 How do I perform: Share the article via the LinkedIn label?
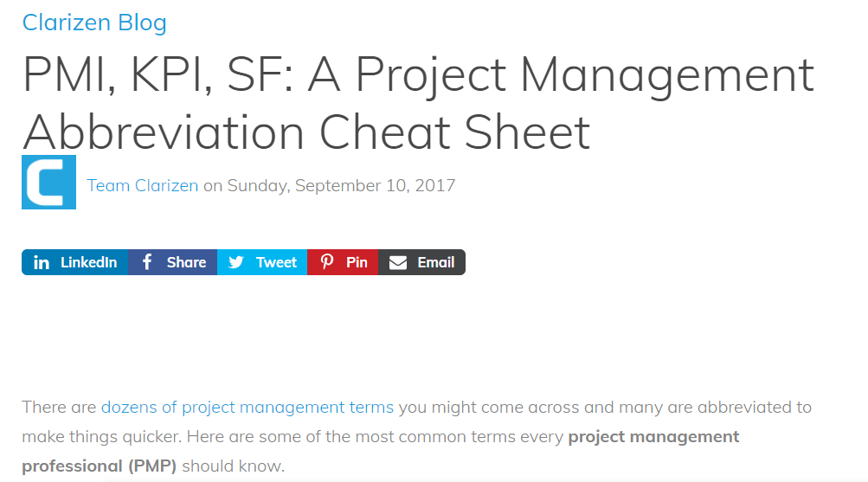point(88,262)
